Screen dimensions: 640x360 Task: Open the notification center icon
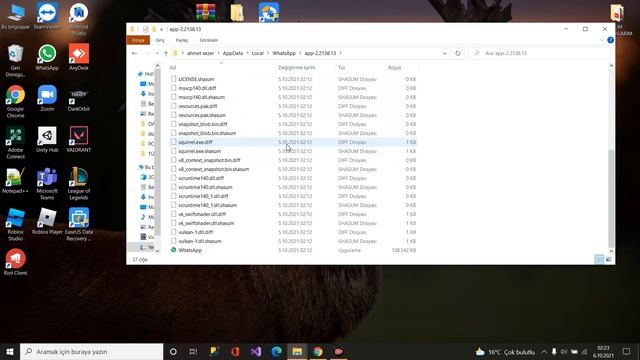[626, 351]
